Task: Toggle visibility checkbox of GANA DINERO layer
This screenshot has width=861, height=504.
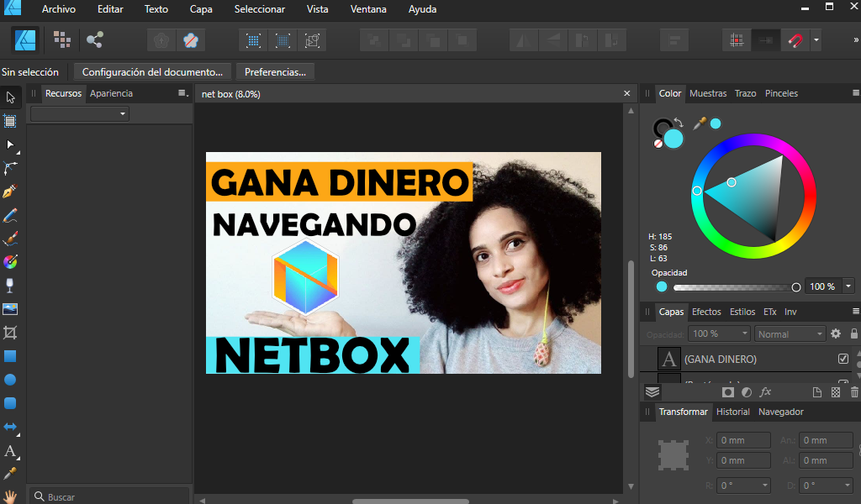Action: [843, 359]
